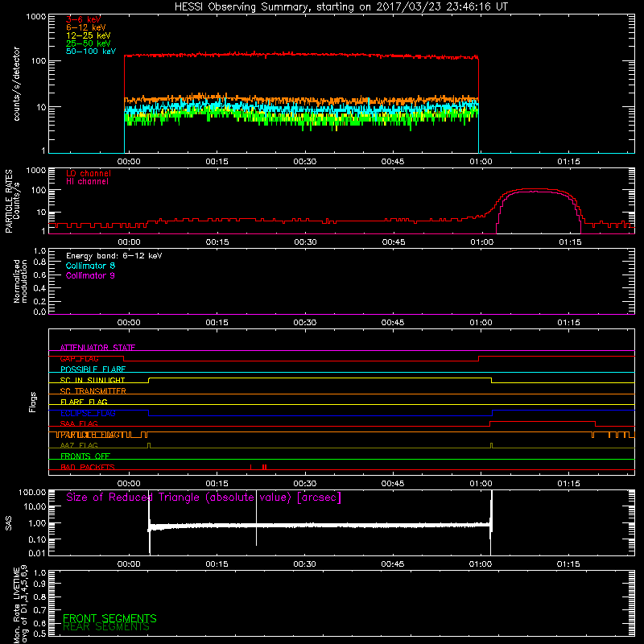The width and height of the screenshot is (644, 644).
Task: Click the narrow SAS spike near 00:22
Action: point(256,518)
